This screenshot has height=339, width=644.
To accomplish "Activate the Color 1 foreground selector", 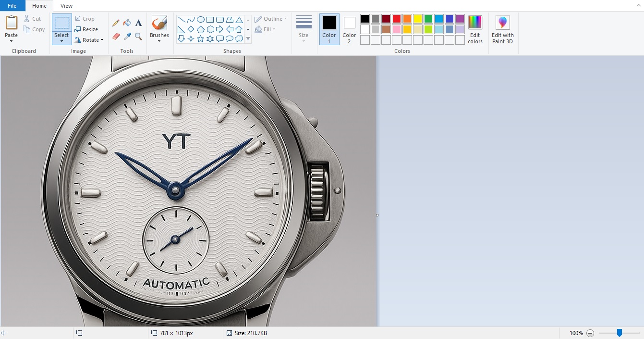I will [x=329, y=29].
